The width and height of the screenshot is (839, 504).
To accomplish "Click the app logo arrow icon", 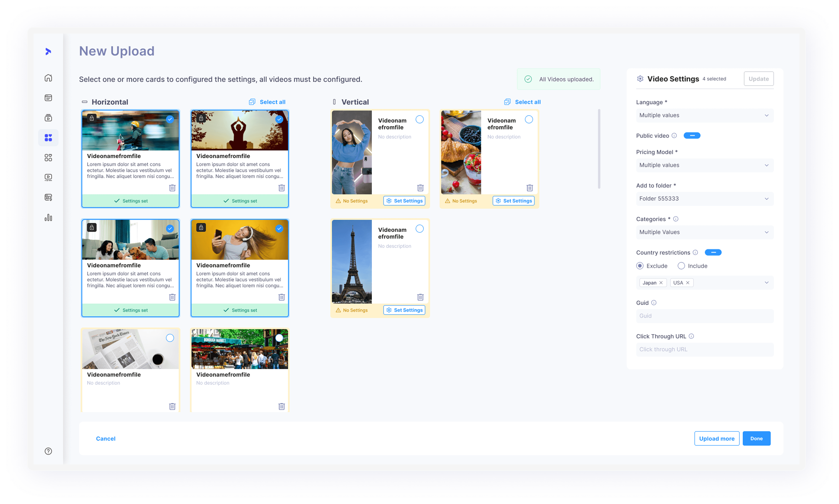I will (48, 51).
